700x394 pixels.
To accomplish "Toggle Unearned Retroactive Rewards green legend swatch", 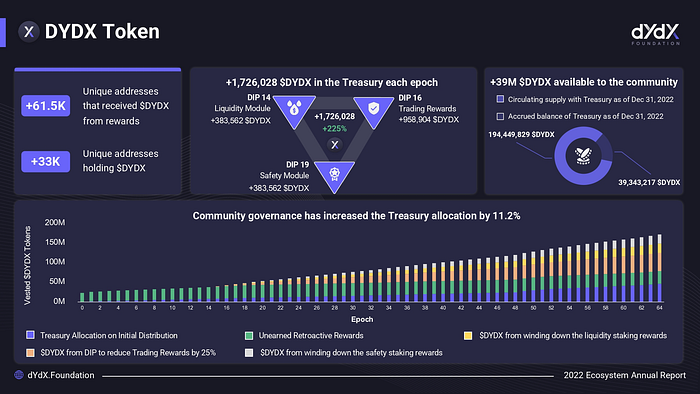I will click(249, 335).
